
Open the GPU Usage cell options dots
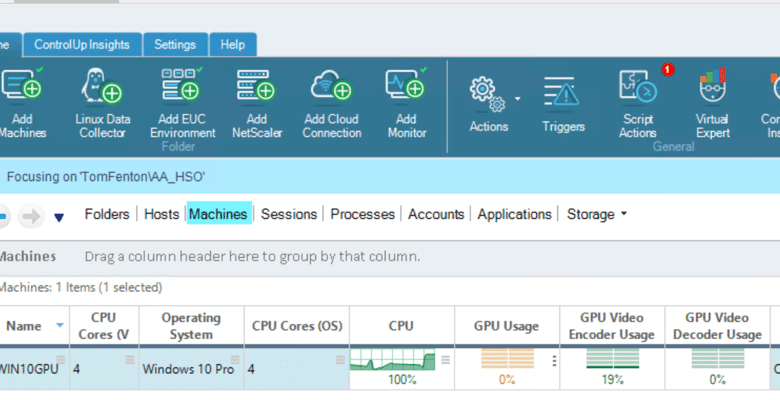554,361
